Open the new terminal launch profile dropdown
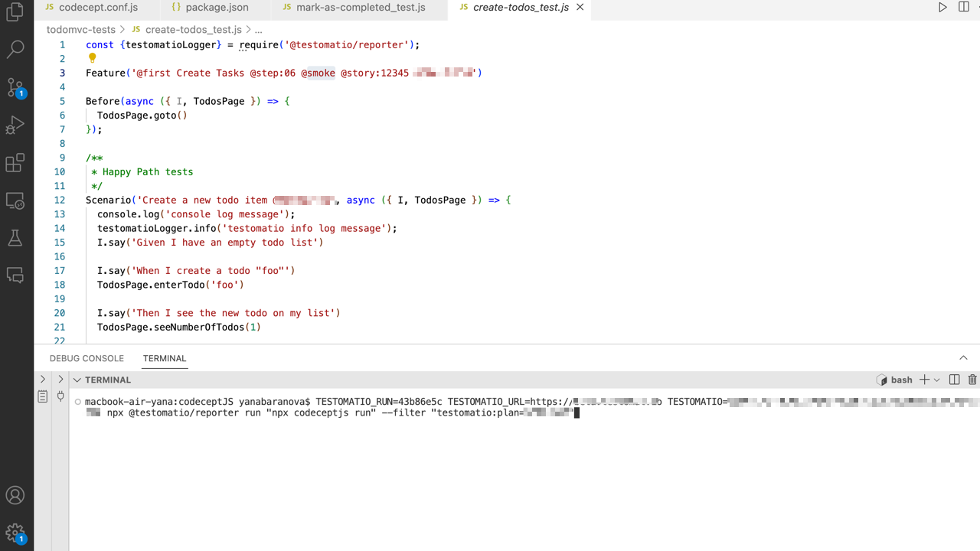The image size is (980, 551). point(936,380)
